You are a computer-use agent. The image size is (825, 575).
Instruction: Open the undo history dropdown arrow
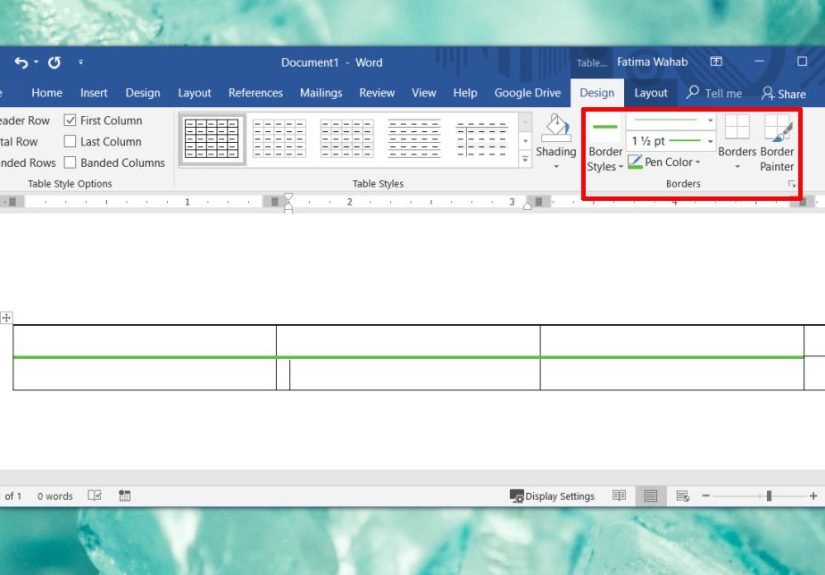pos(36,62)
